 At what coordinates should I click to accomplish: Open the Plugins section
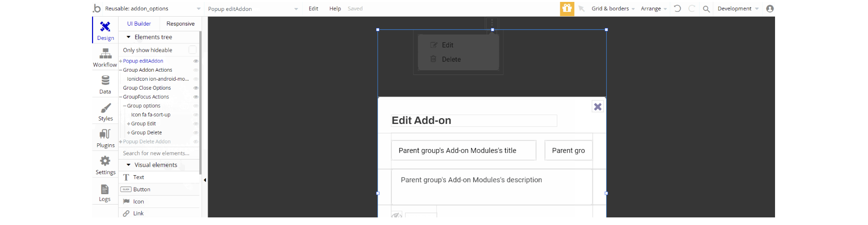tap(105, 138)
